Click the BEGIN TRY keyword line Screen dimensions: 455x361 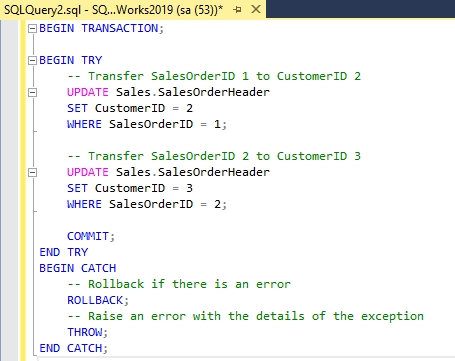tap(71, 60)
